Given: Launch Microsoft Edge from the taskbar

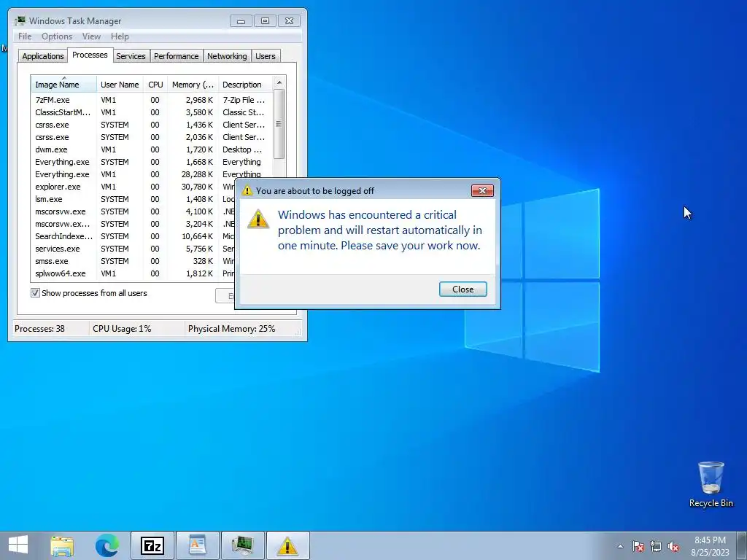Looking at the screenshot, I should (107, 545).
